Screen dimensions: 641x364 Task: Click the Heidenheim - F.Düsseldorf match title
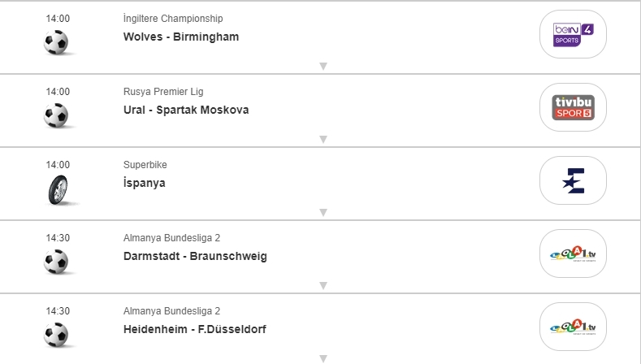pyautogui.click(x=194, y=329)
